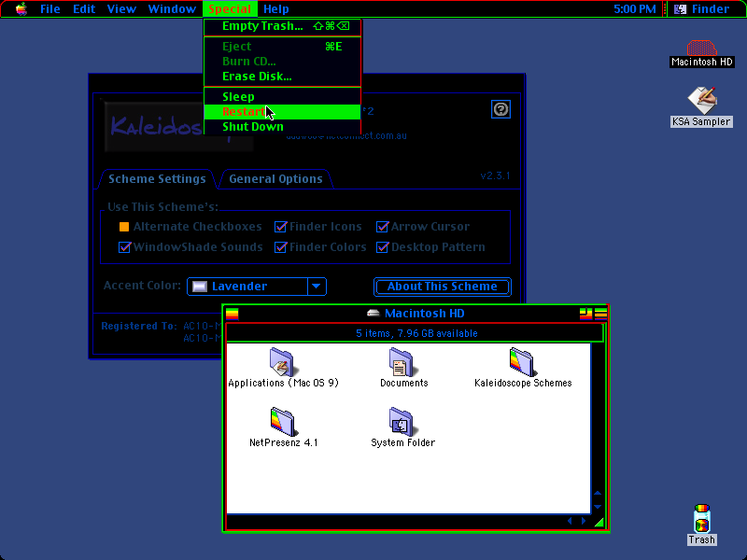Click the '5 items, 7.96 GB available' text
The image size is (747, 560).
tap(416, 333)
